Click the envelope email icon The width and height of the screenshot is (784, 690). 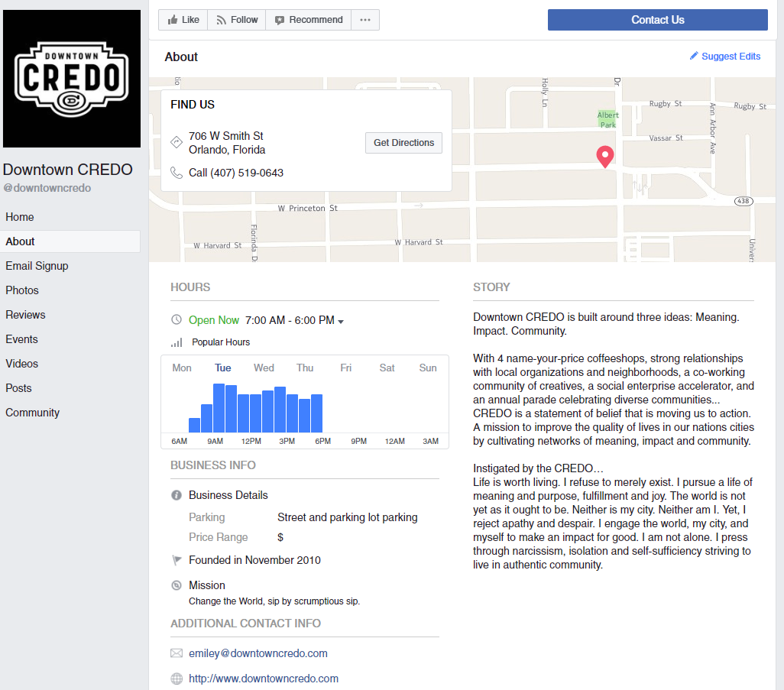click(x=177, y=653)
